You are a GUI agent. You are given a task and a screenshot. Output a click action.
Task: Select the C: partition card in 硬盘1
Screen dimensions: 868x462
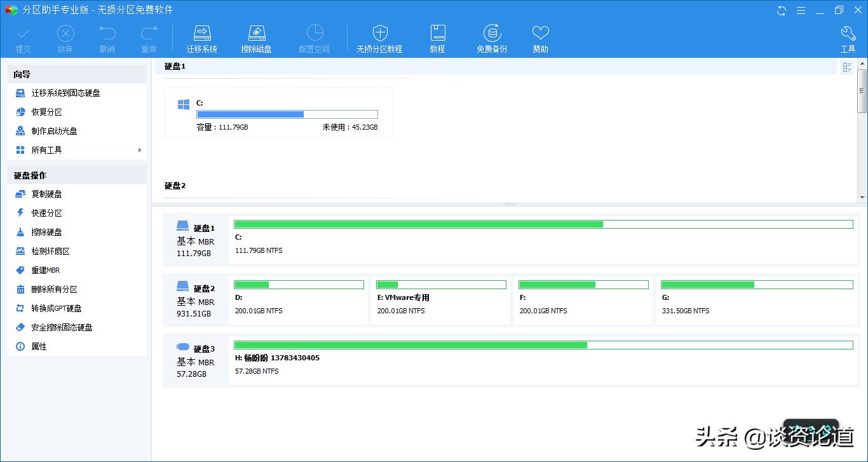(x=278, y=112)
